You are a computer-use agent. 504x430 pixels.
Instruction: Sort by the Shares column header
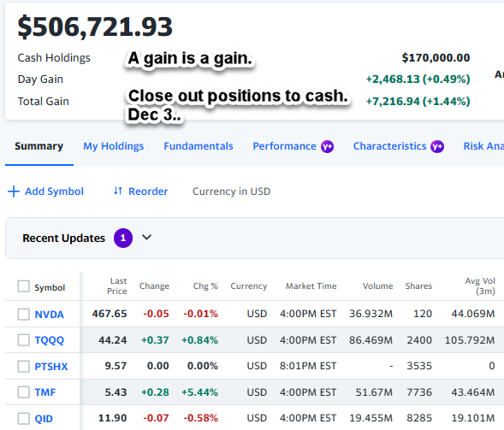(x=418, y=286)
